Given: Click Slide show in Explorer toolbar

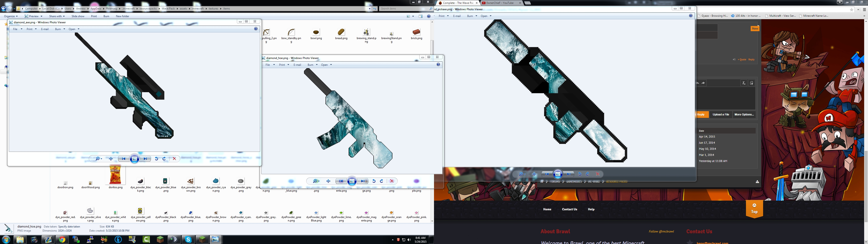Looking at the screenshot, I should click(x=78, y=16).
